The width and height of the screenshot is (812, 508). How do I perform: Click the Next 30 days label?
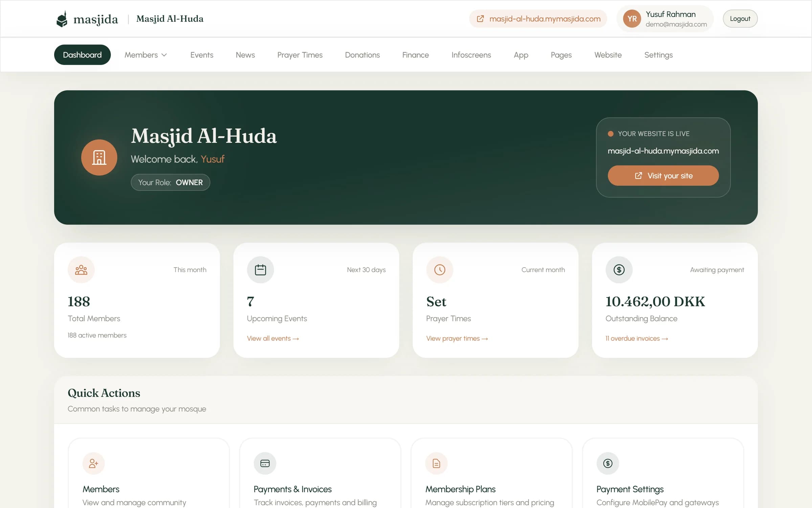point(366,270)
